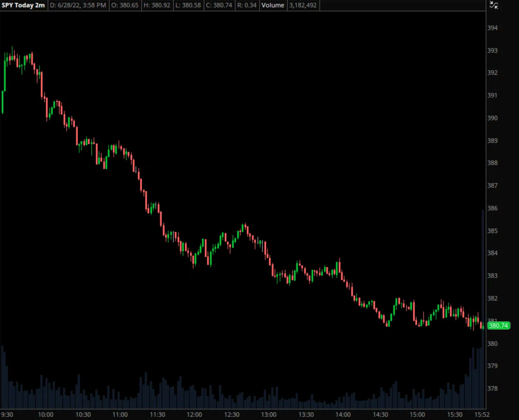Viewport: 519px width, 420px height.
Task: Click the 14:00 time axis label
Action: pos(343,415)
